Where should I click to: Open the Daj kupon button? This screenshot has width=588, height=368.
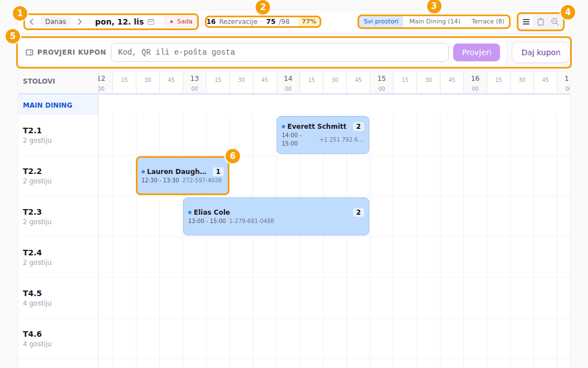click(541, 52)
